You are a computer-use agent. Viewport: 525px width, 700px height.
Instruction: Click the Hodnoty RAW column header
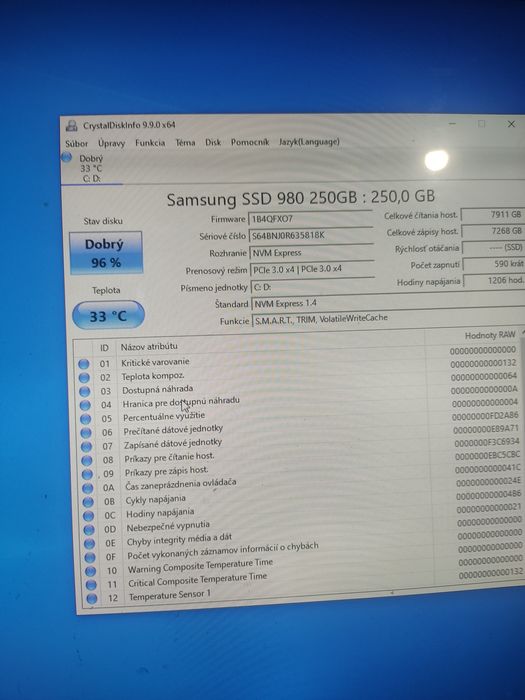[x=489, y=335]
